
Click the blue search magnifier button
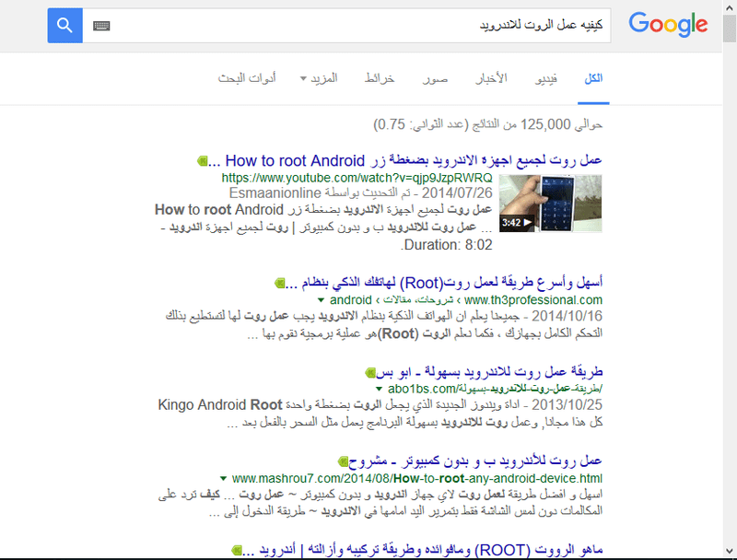pyautogui.click(x=64, y=26)
